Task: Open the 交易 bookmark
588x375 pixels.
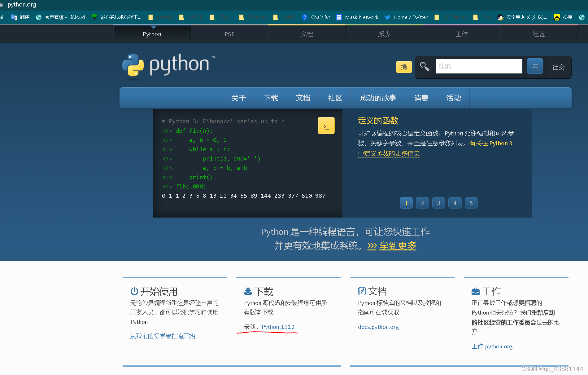Action: [563, 17]
